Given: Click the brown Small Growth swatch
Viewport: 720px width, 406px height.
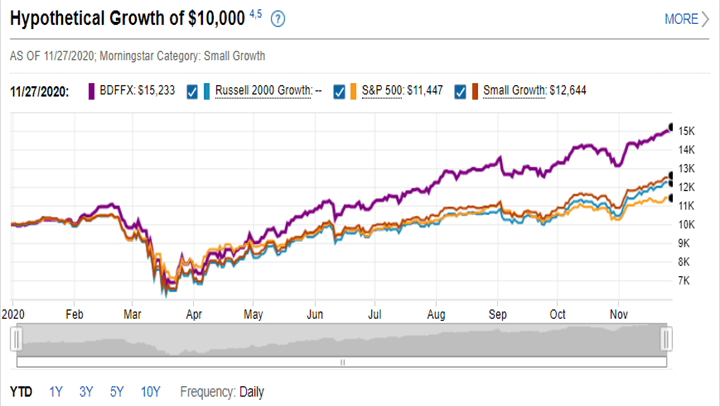Looking at the screenshot, I should click(x=474, y=92).
